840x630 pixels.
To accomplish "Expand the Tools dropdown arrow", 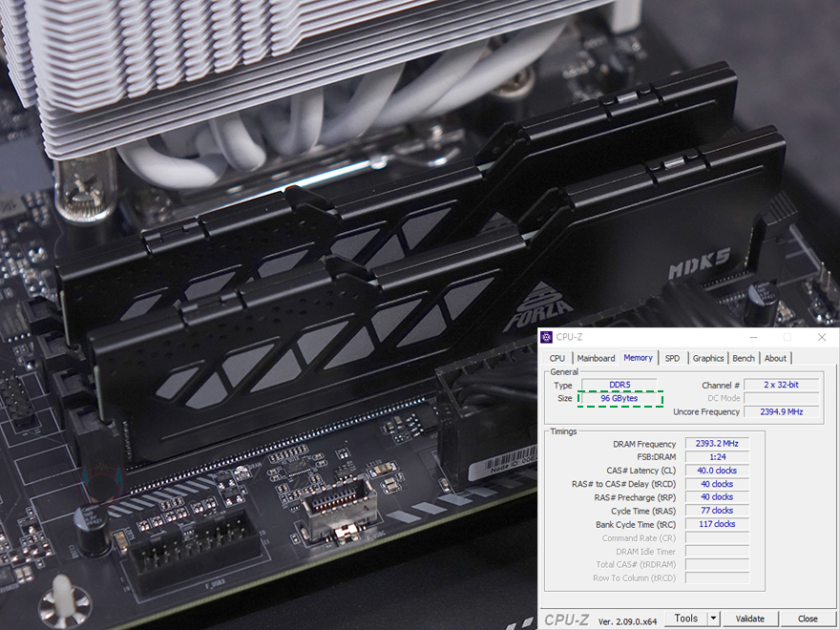I will [713, 619].
